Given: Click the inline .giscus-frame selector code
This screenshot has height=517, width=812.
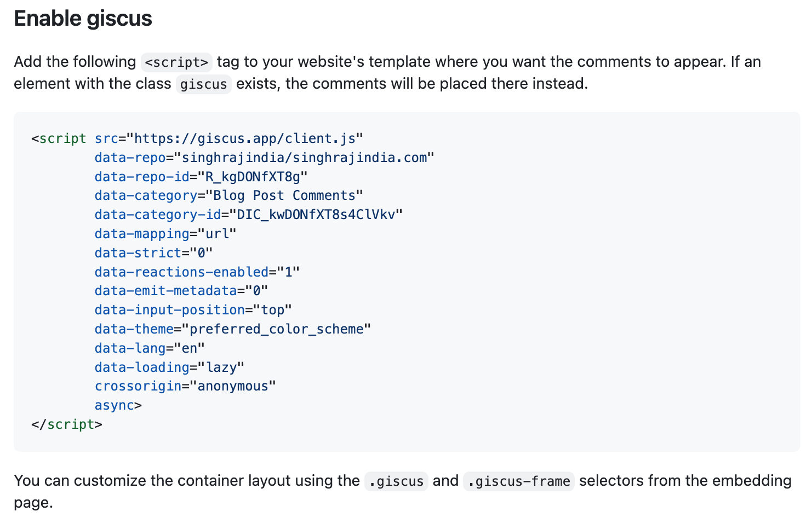Looking at the screenshot, I should pyautogui.click(x=518, y=481).
